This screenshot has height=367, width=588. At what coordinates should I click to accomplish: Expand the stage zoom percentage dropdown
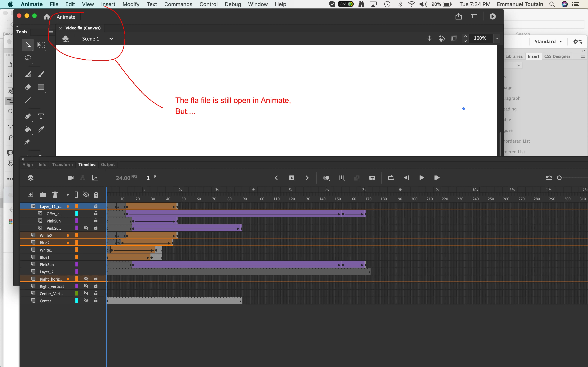pos(497,38)
